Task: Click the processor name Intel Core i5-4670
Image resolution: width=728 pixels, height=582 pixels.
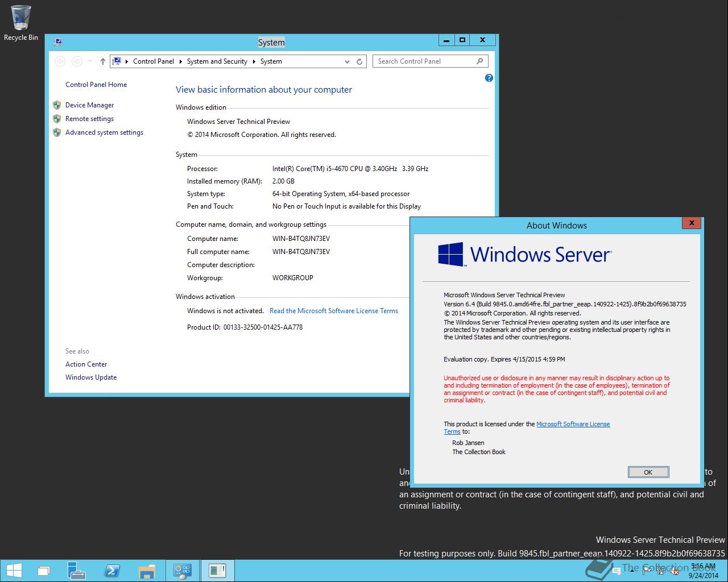Action: (350, 169)
